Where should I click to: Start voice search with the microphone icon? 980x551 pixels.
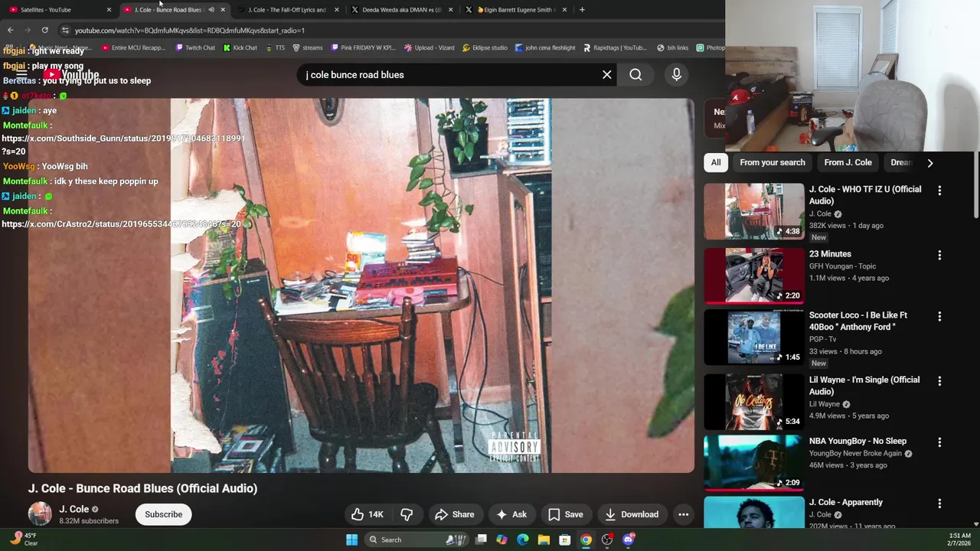pos(676,74)
